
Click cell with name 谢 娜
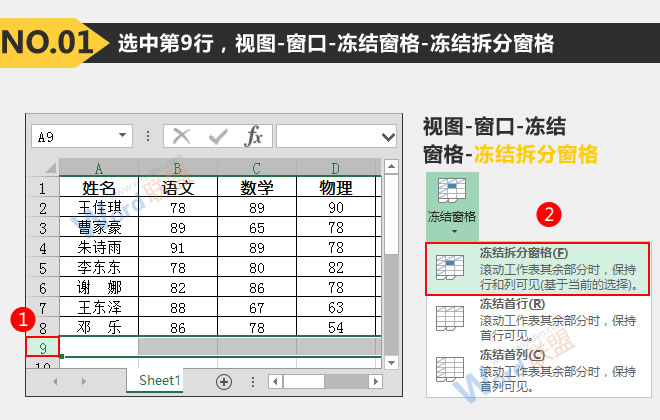pyautogui.click(x=99, y=287)
